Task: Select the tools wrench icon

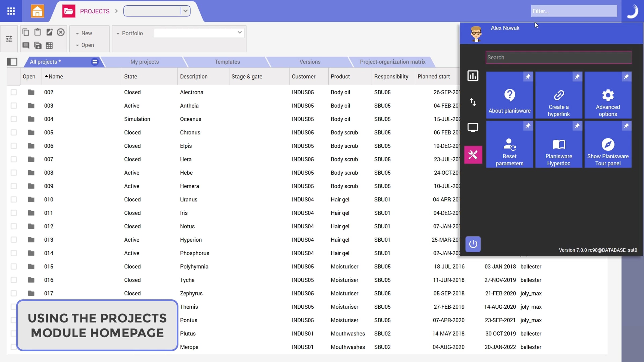Action: pos(473,155)
